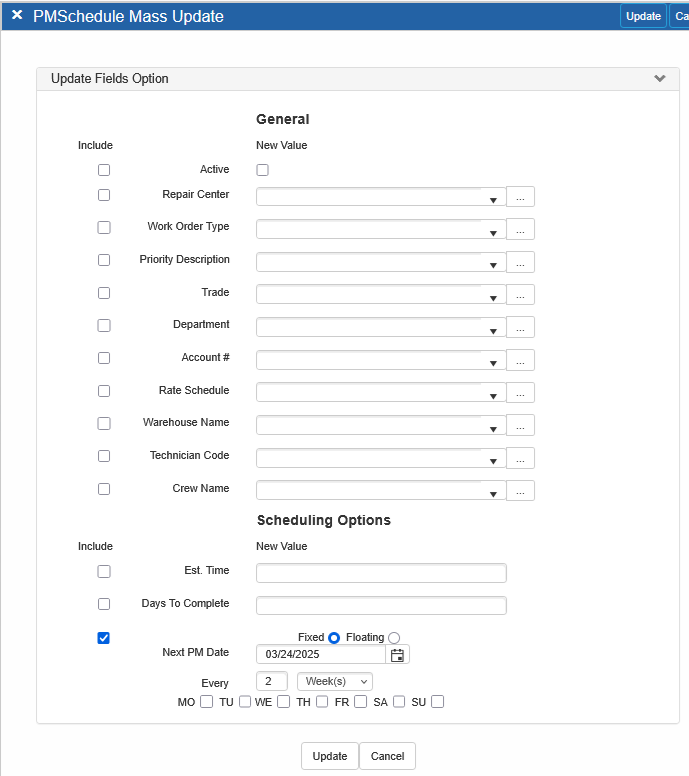Check Include box for Account #

pyautogui.click(x=104, y=358)
